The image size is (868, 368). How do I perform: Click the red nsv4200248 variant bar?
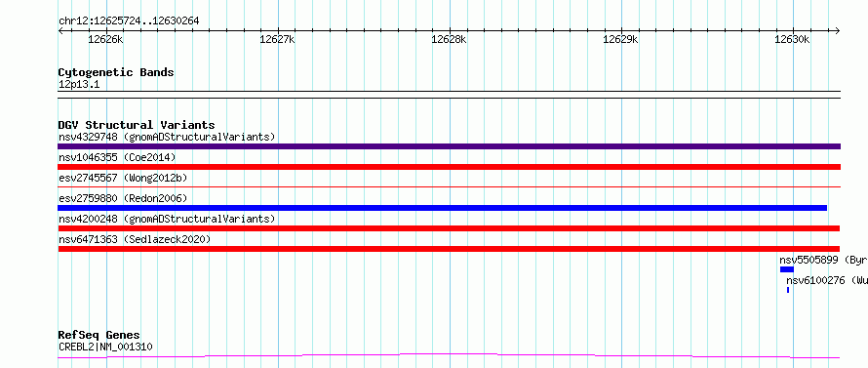pos(449,228)
